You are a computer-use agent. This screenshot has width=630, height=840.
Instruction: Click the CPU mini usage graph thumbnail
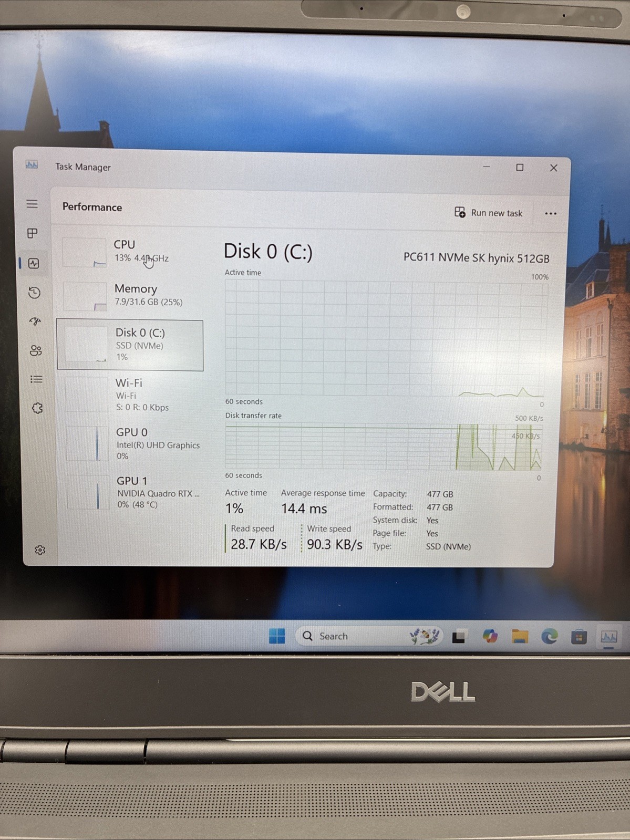click(84, 253)
